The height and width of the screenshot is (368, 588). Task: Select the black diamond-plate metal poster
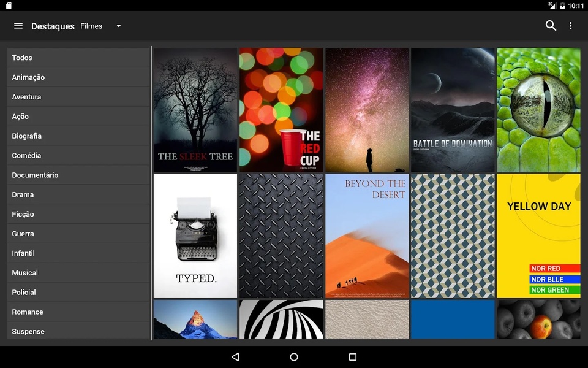[x=281, y=236]
